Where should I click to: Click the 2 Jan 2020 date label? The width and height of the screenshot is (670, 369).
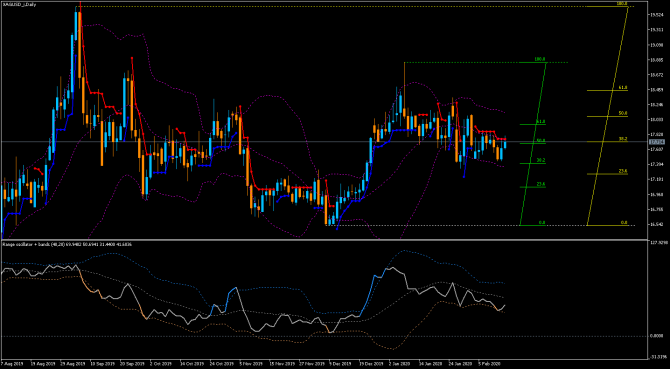coord(398,365)
